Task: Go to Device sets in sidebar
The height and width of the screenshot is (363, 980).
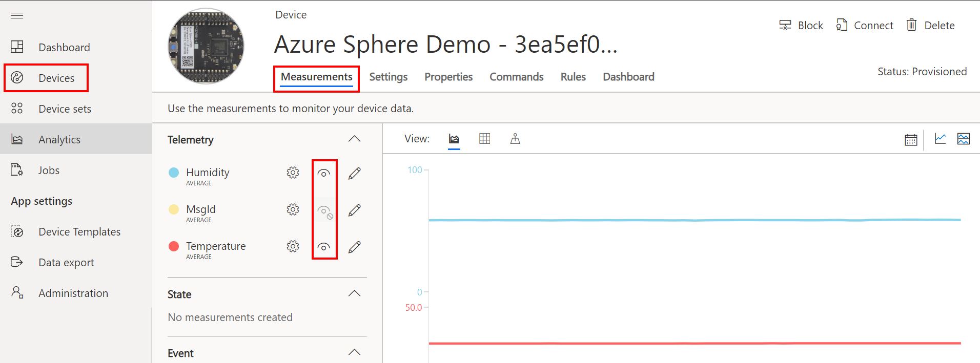Action: pos(65,109)
